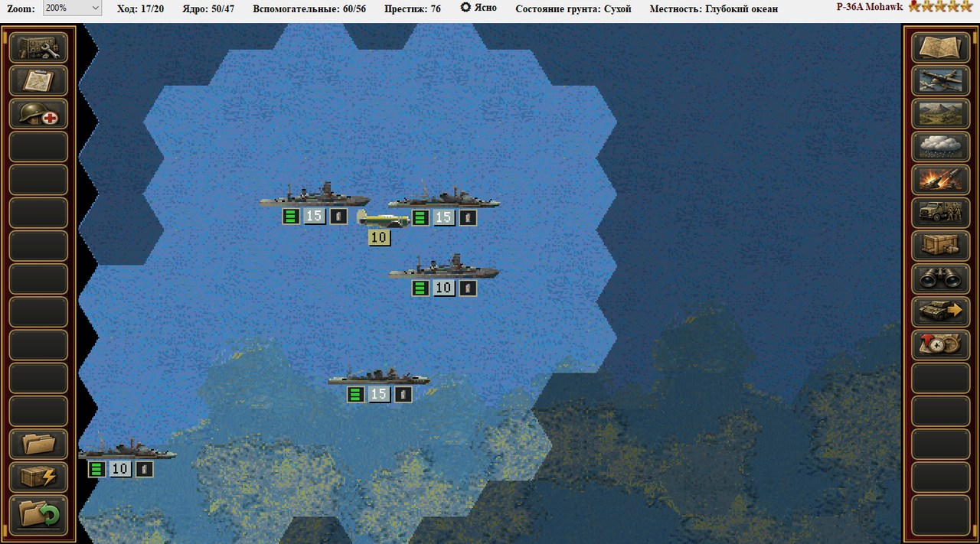This screenshot has height=544, width=980.
Task: Click the weather status 'Ясно'
Action: click(x=479, y=8)
